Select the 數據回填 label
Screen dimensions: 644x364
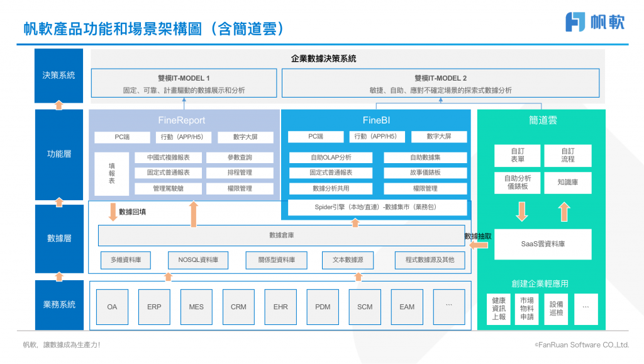[x=132, y=212]
